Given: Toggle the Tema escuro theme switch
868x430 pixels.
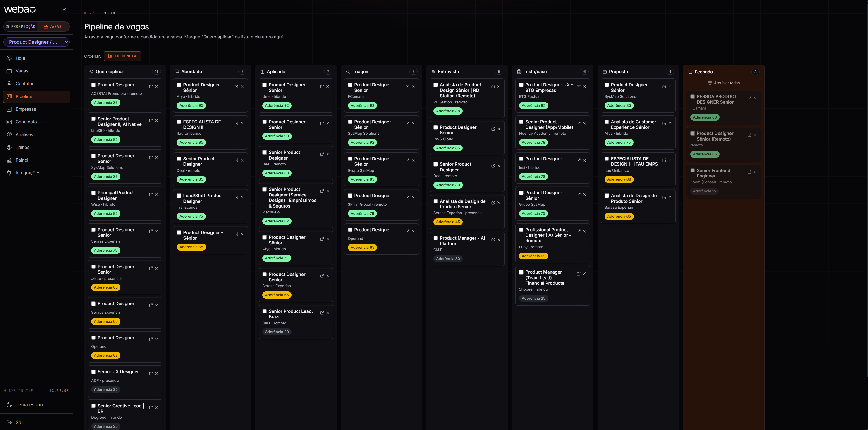Looking at the screenshot, I should coord(36,405).
